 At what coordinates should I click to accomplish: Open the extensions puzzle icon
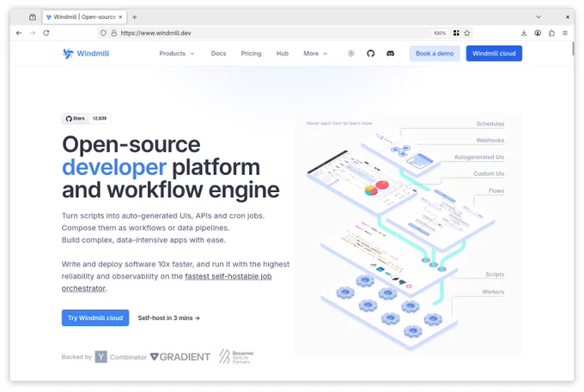pyautogui.click(x=551, y=33)
